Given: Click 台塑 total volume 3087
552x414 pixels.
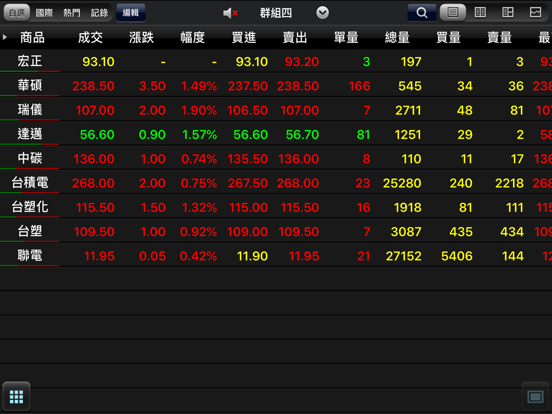Looking at the screenshot, I should (x=406, y=232).
